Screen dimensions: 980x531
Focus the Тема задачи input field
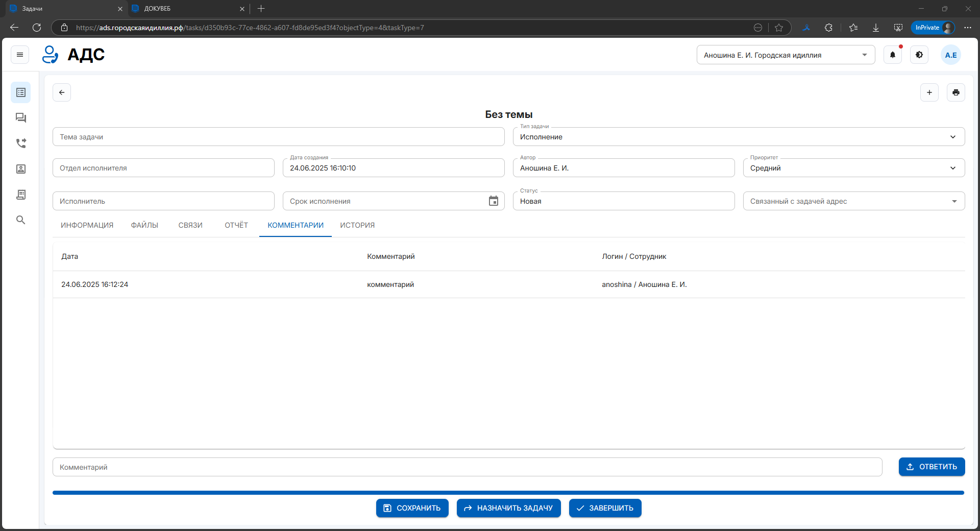[x=279, y=137]
